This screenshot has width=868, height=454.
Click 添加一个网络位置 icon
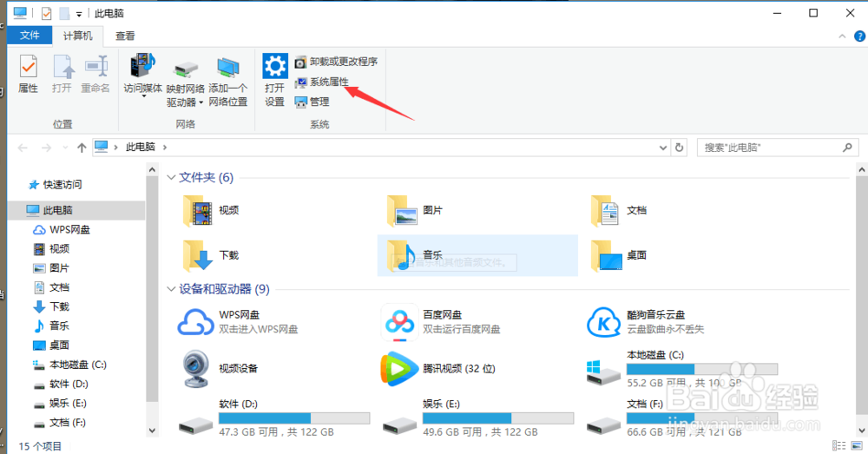[x=228, y=68]
